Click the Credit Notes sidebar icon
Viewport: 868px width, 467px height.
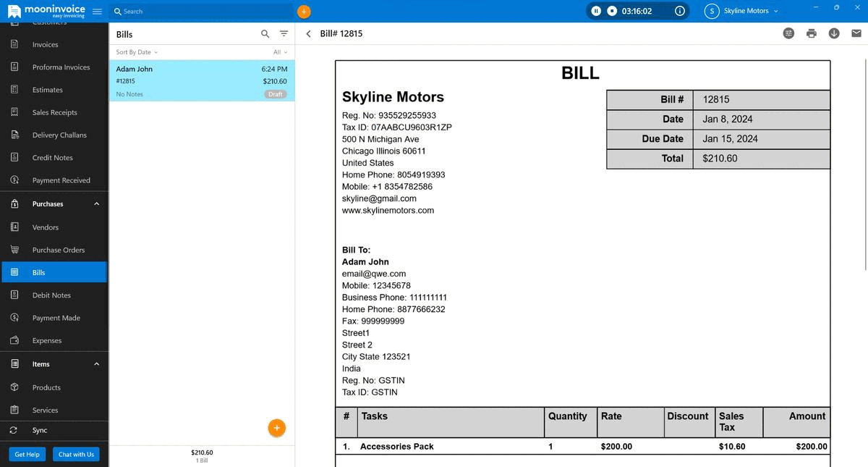click(x=14, y=157)
